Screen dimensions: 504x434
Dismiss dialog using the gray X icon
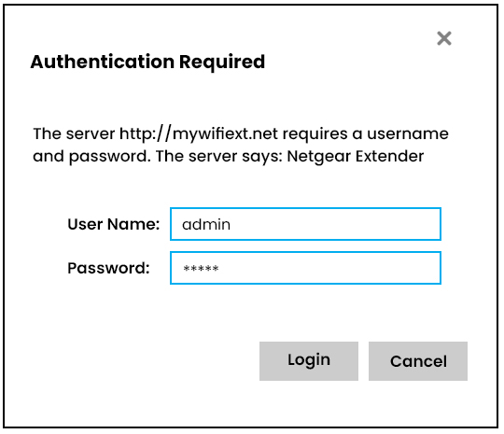(444, 38)
